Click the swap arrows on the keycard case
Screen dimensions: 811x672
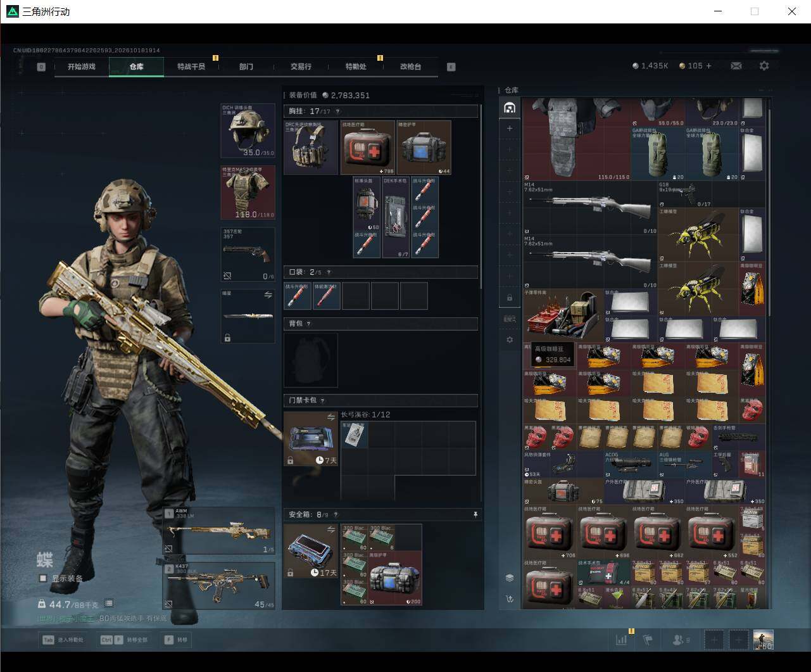pyautogui.click(x=330, y=417)
